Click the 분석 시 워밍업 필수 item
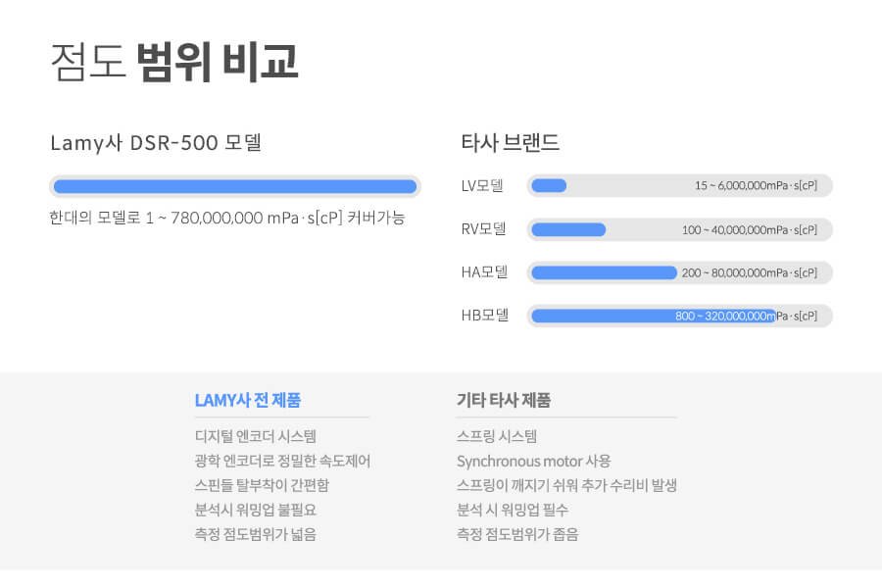 click(513, 510)
